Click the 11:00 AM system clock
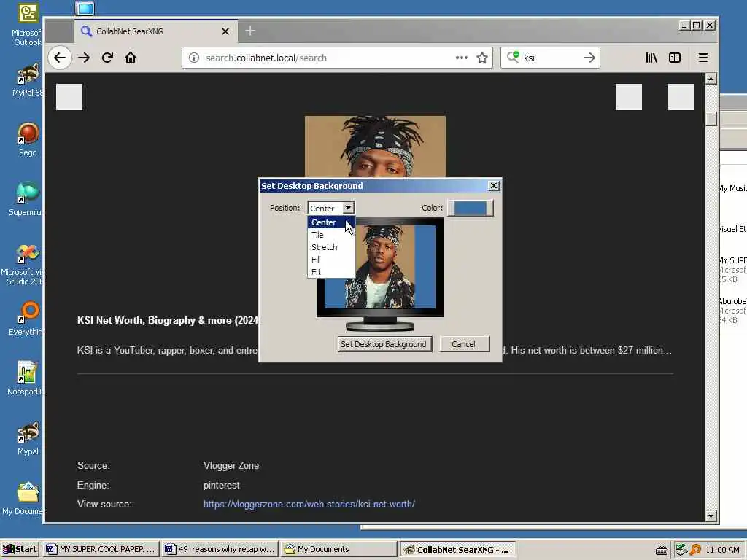747x560 pixels. point(722,550)
